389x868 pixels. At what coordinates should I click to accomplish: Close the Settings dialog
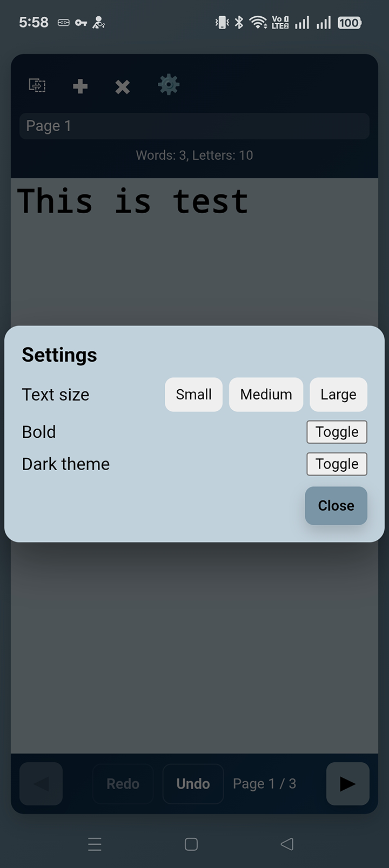tap(336, 506)
